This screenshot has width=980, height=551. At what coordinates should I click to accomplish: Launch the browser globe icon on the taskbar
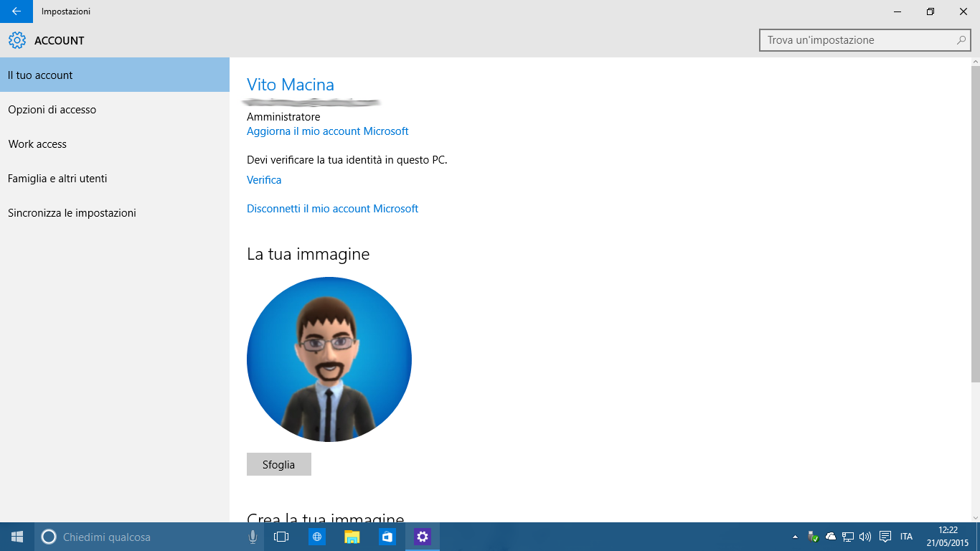tap(316, 537)
